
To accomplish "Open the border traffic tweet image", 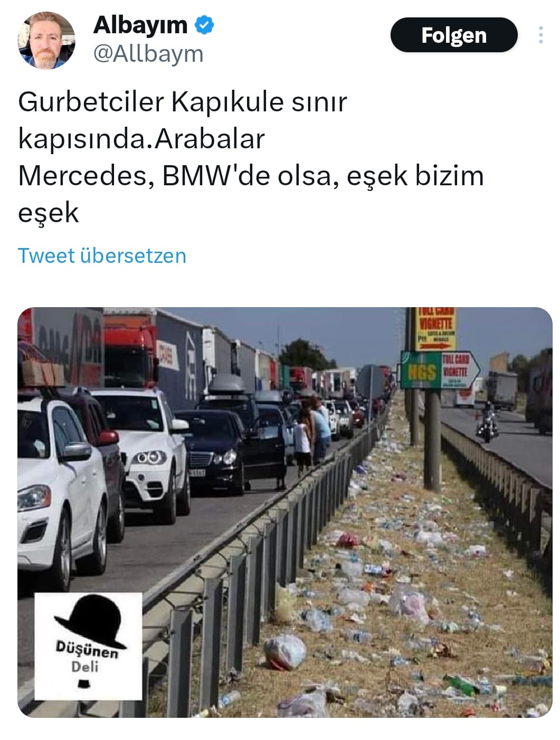I will click(285, 512).
